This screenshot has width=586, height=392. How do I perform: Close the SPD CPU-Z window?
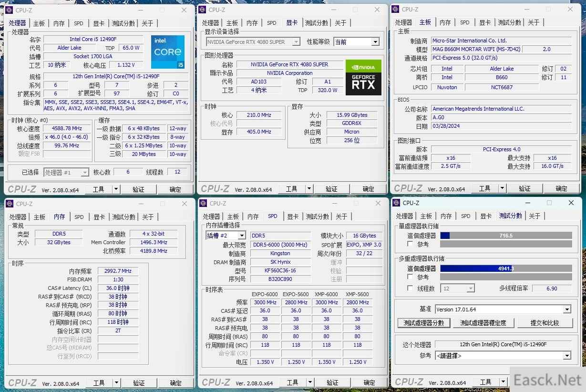[378, 203]
